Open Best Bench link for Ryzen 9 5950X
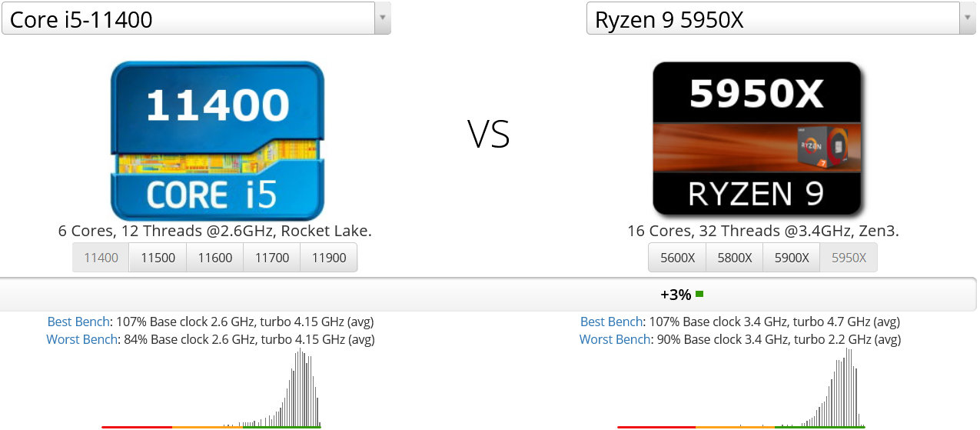The width and height of the screenshot is (980, 430). tap(613, 322)
